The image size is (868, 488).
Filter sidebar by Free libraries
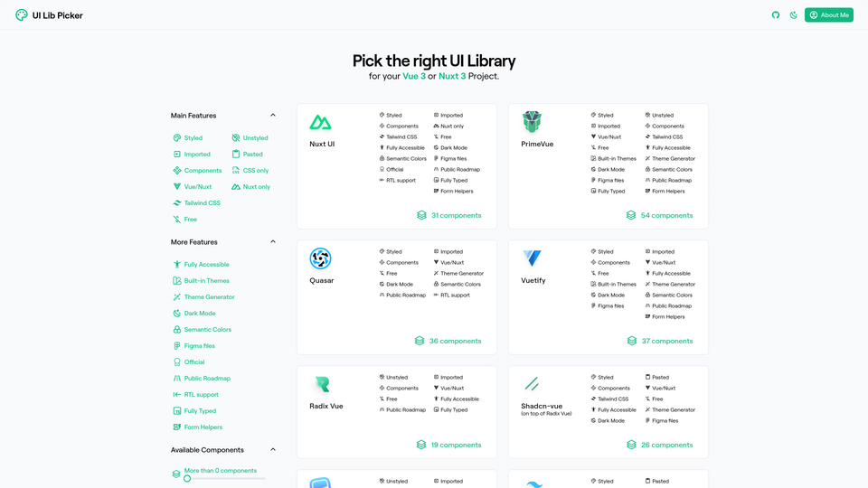click(x=184, y=219)
